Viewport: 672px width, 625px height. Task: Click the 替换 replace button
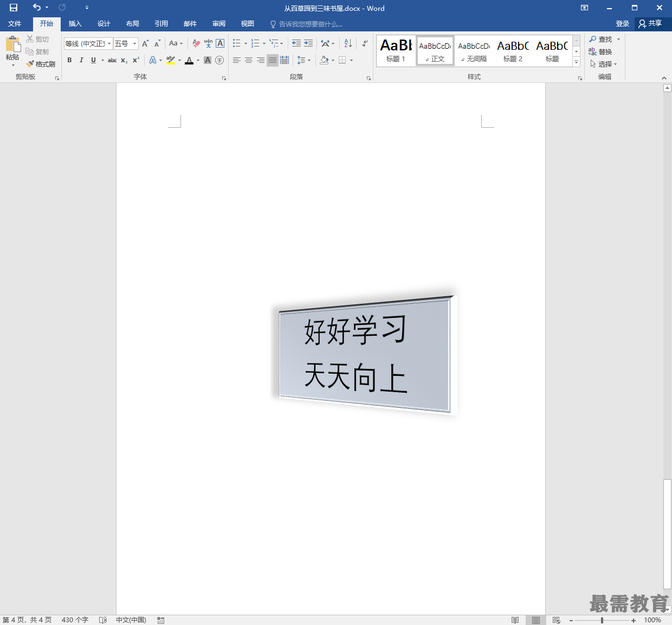click(600, 51)
